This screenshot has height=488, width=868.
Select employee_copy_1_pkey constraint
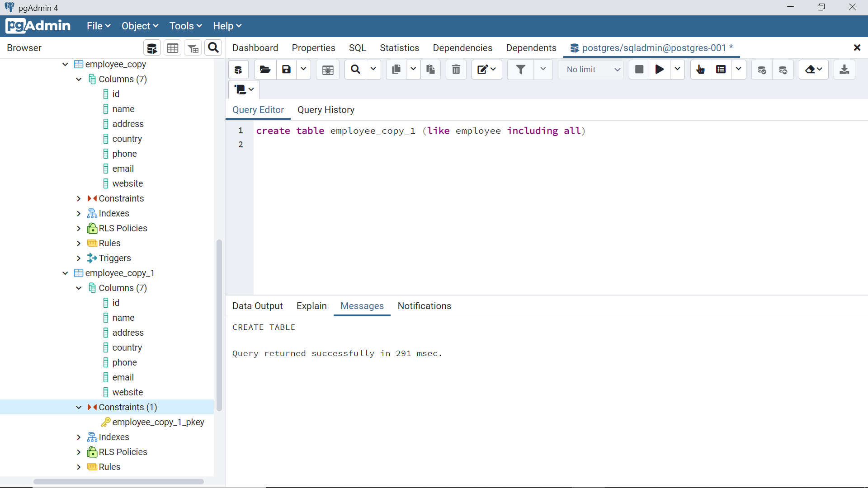(158, 422)
